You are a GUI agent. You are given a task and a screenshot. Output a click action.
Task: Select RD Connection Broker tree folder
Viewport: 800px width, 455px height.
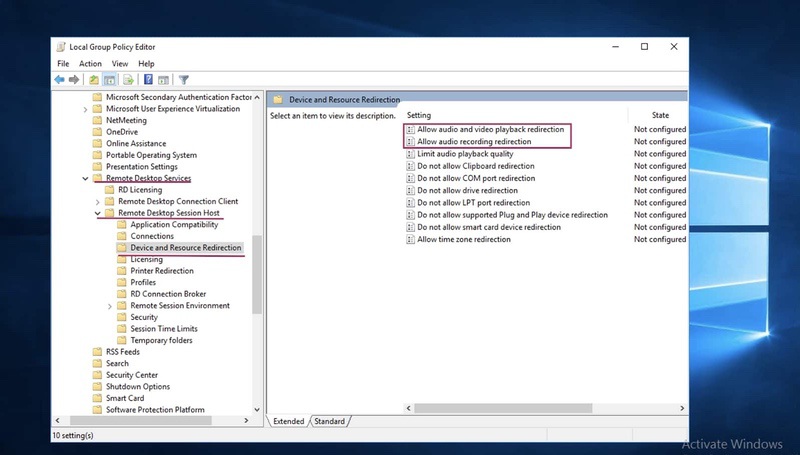(168, 294)
